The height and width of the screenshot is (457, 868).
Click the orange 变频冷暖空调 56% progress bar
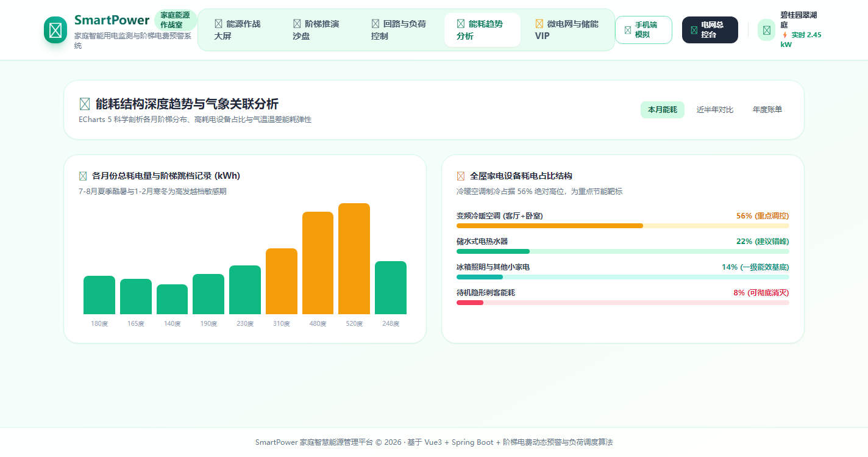click(550, 226)
